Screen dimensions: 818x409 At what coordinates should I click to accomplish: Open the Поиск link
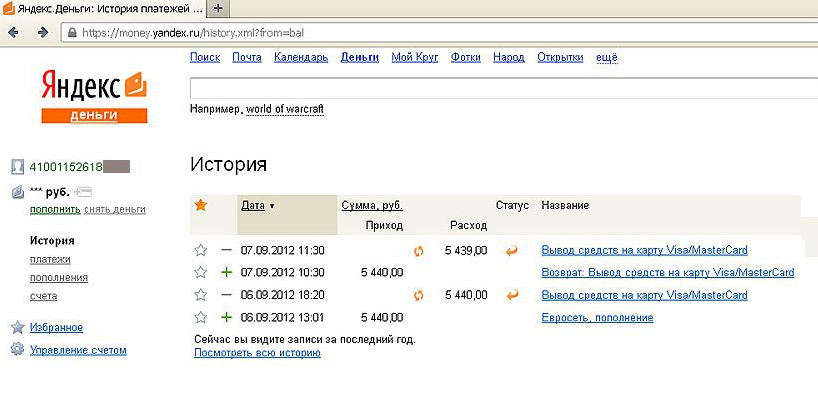pyautogui.click(x=205, y=57)
